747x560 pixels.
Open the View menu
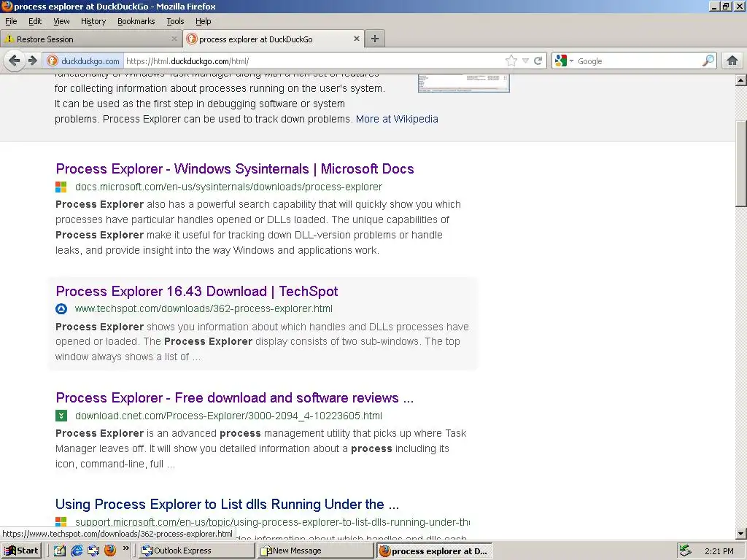(x=61, y=21)
